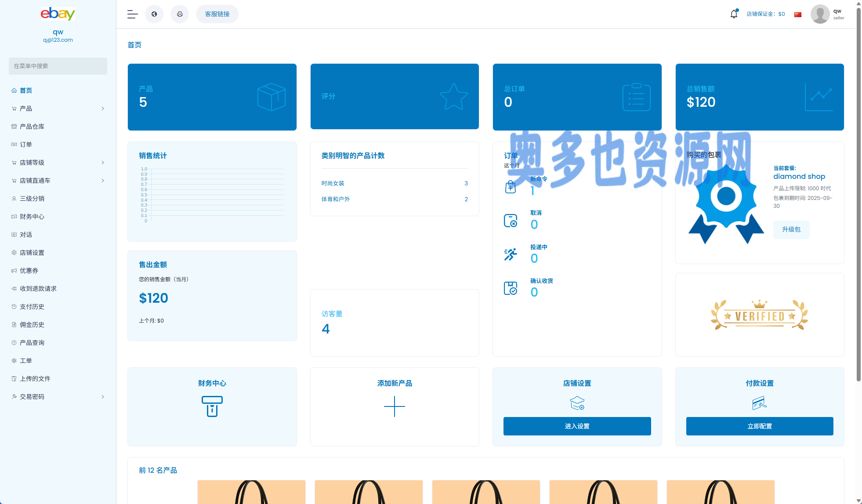The width and height of the screenshot is (862, 504).
Task: Toggle the hamburger sidebar menu icon
Action: pyautogui.click(x=132, y=14)
